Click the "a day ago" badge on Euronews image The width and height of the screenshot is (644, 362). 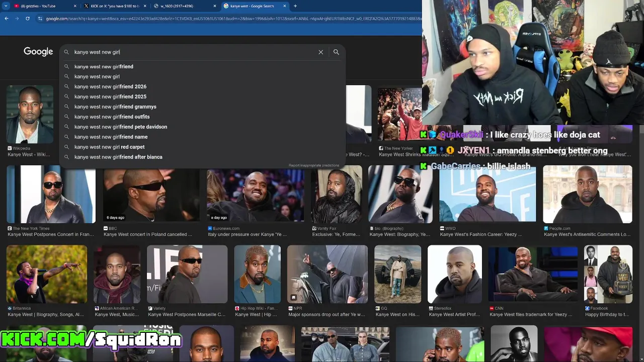tap(218, 218)
